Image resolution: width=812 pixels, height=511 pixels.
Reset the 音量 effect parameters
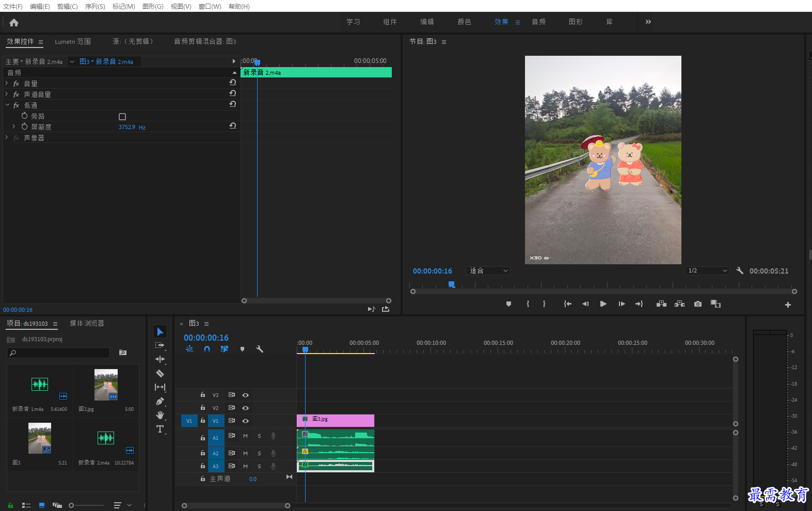pyautogui.click(x=233, y=83)
